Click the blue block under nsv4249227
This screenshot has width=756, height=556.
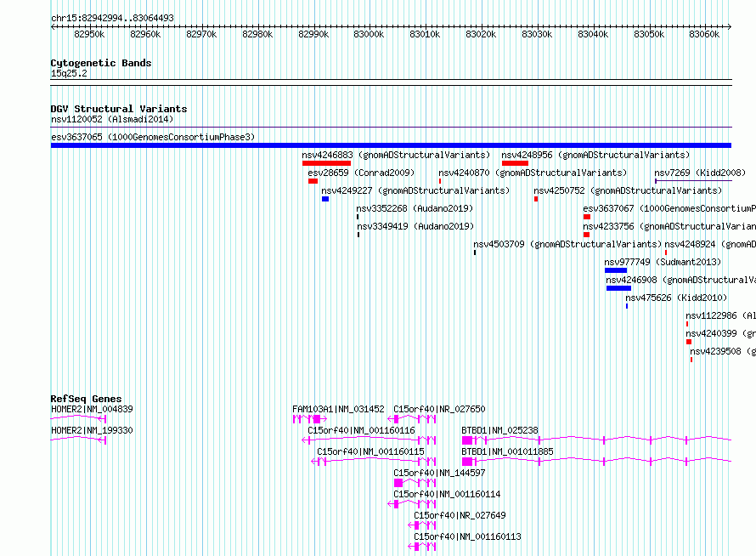(325, 199)
